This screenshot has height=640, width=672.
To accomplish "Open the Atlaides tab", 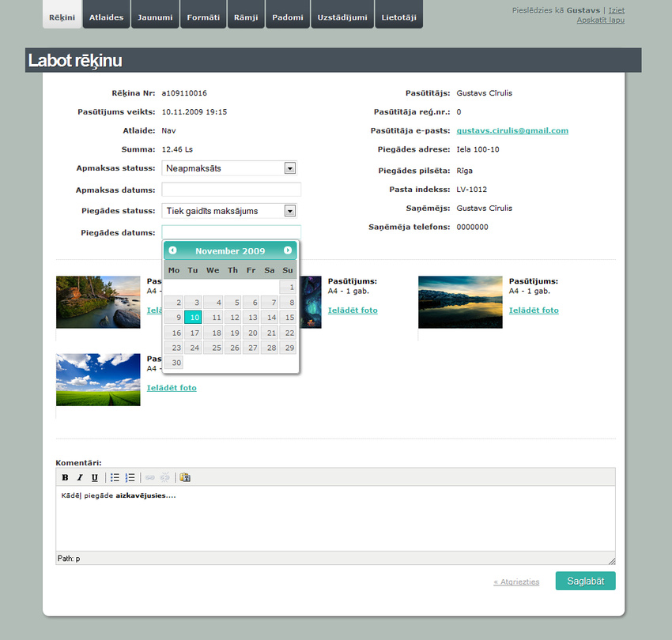I will [x=106, y=16].
